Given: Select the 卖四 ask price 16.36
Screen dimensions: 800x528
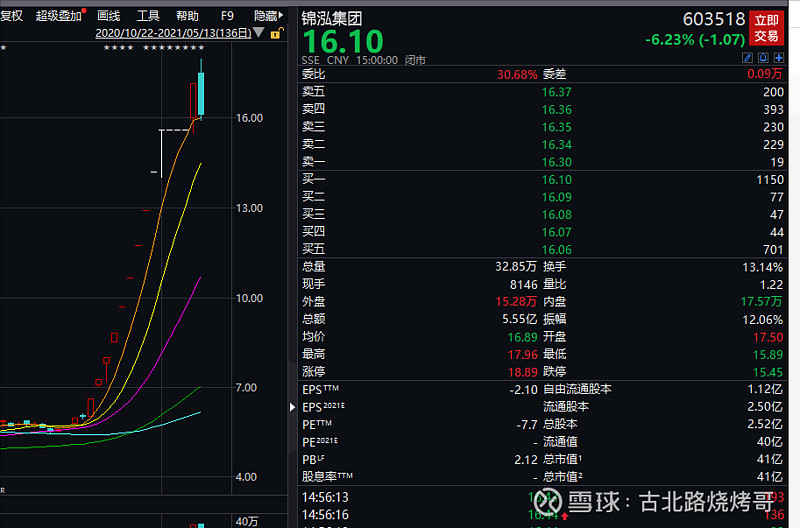Looking at the screenshot, I should tap(557, 110).
